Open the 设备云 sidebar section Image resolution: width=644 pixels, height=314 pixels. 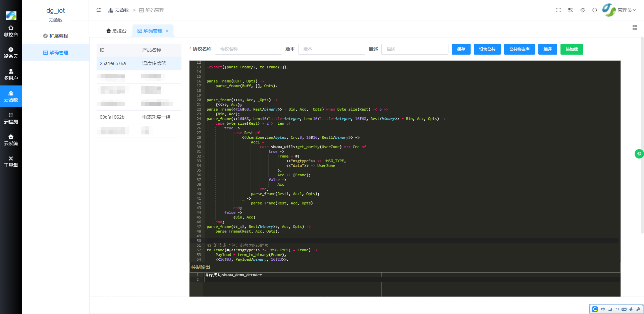coord(11,53)
